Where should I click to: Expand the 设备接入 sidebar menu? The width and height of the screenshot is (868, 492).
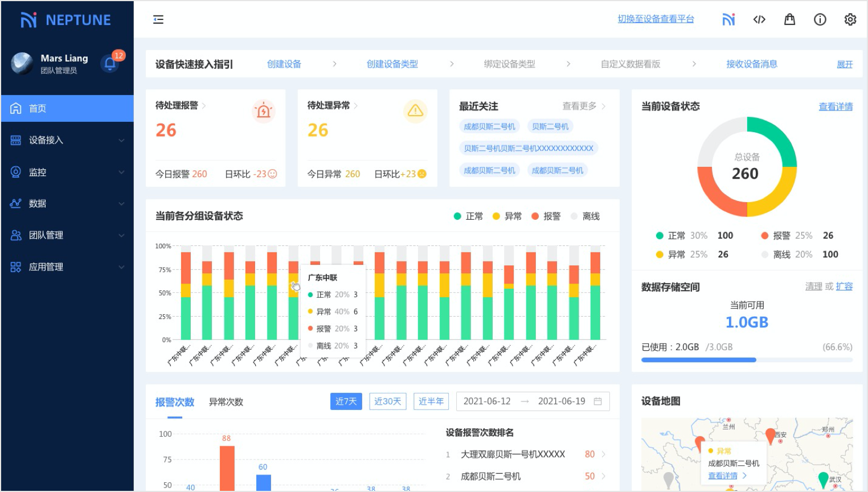(x=67, y=140)
